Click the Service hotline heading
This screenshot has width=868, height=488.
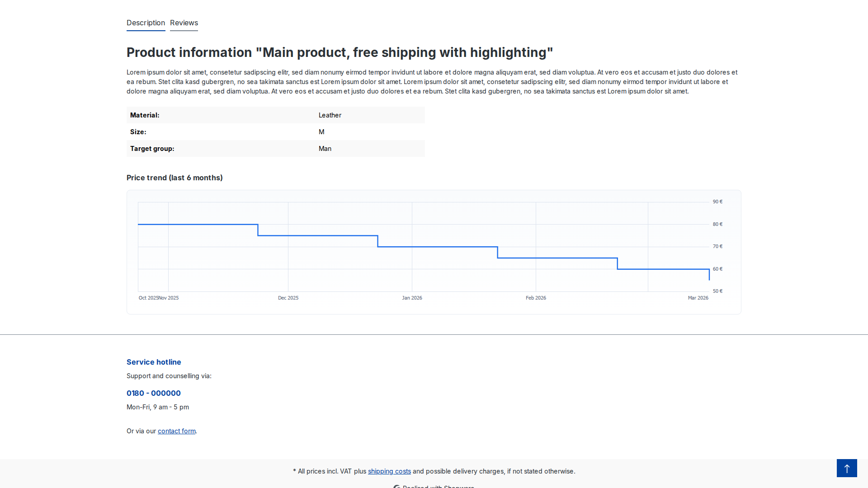click(x=154, y=362)
